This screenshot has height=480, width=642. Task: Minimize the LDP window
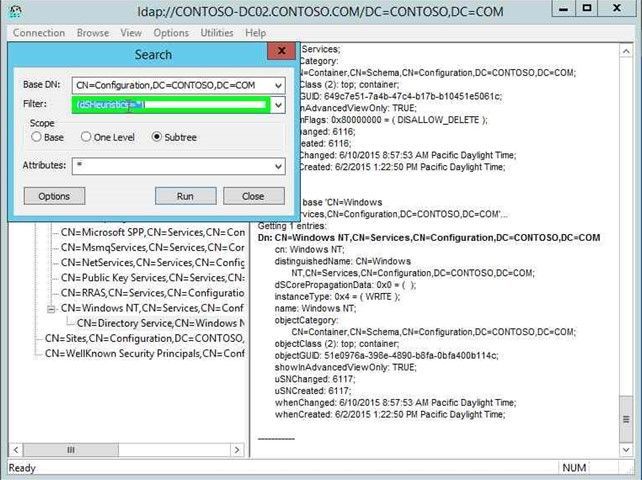pyautogui.click(x=564, y=9)
